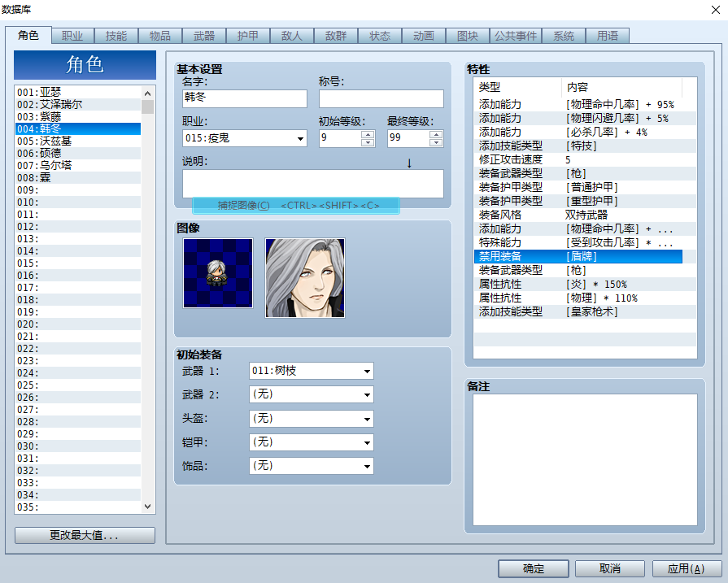Screen dimensions: 728x583
Task: Go to the 护甲 tab
Action: [248, 37]
